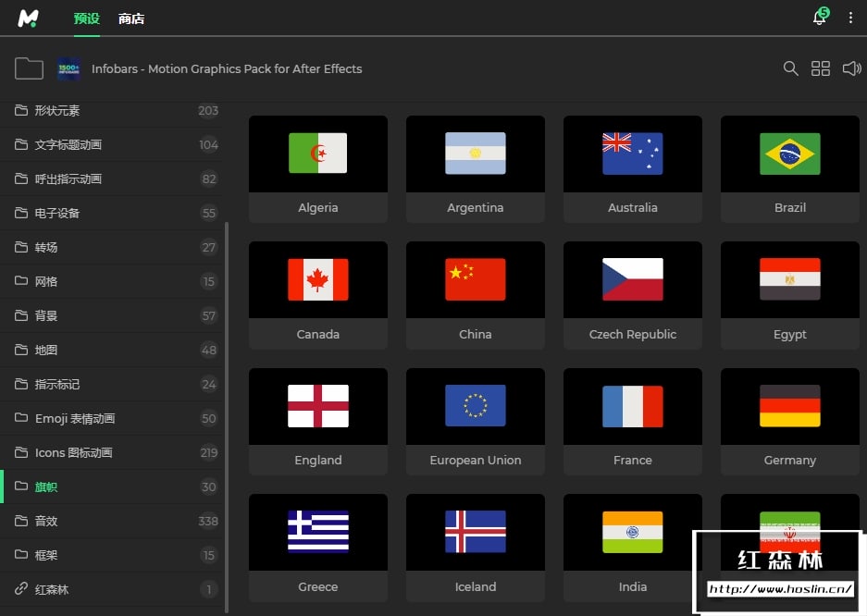Select the Algeria flag preset
This screenshot has width=867, height=616.
coord(318,169)
